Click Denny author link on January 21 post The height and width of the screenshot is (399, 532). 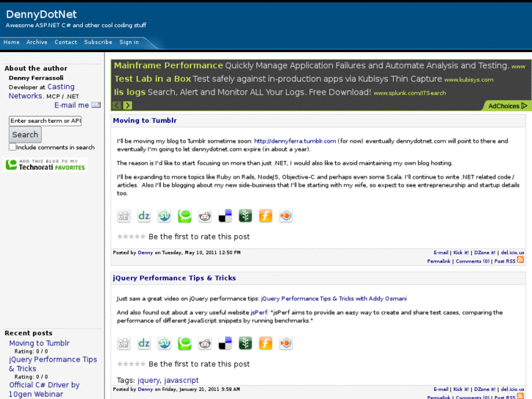click(x=145, y=389)
